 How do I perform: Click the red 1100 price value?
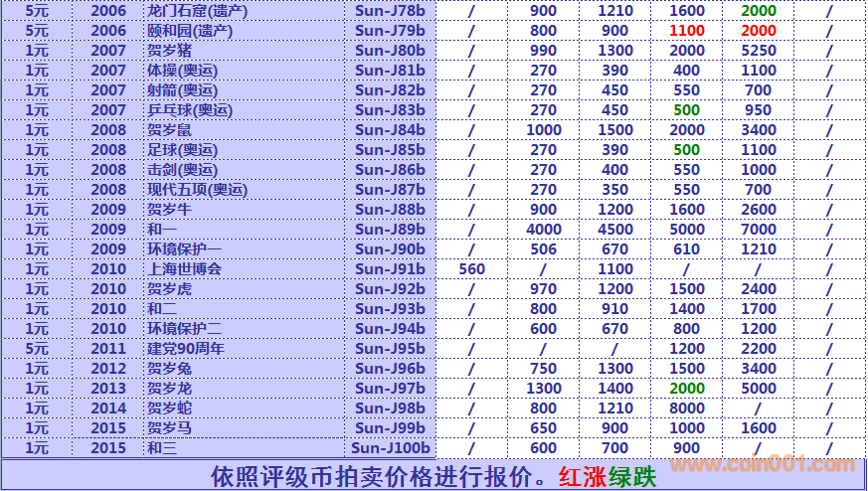click(686, 31)
